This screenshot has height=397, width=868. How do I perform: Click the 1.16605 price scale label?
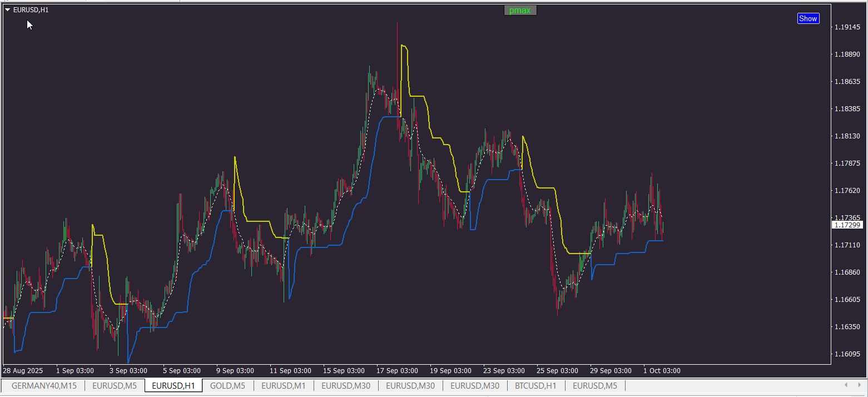(849, 300)
